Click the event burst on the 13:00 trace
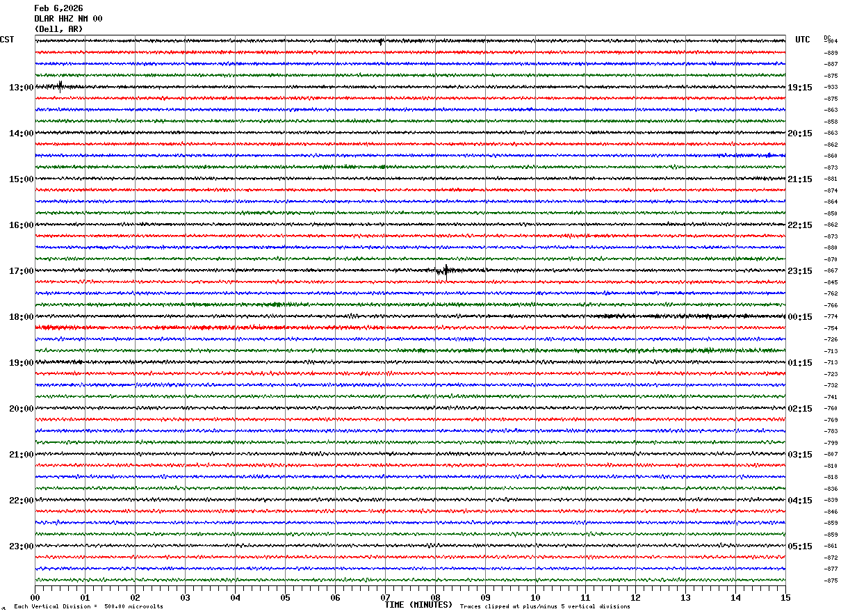The image size is (841, 616). click(x=60, y=86)
